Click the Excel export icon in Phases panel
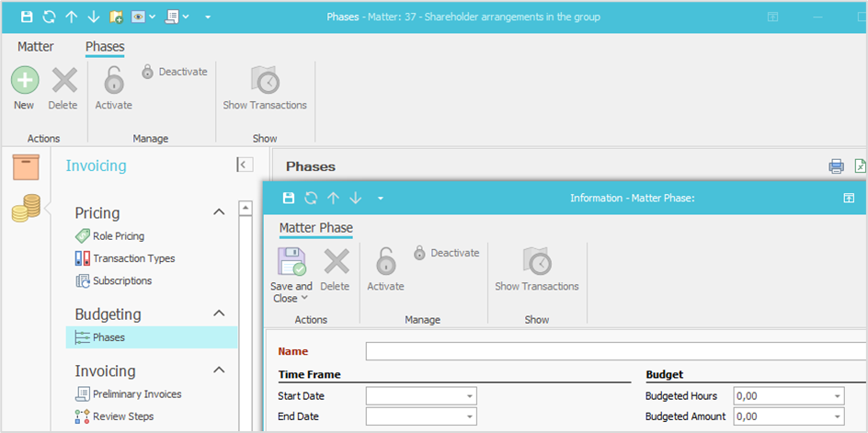 coord(860,166)
